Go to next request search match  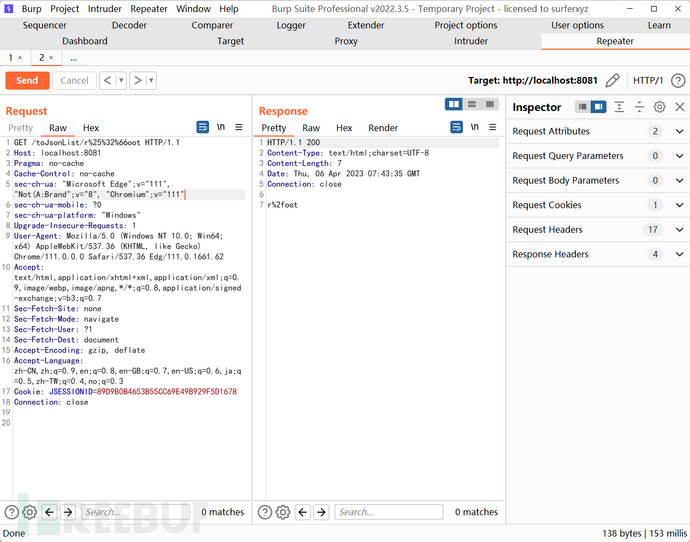point(68,512)
